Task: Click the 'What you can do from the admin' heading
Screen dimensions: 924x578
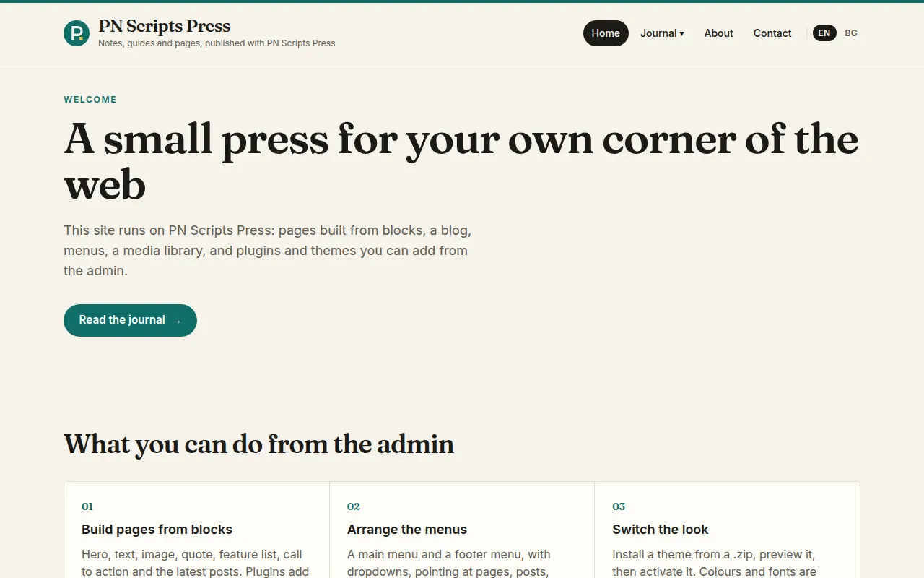Action: click(258, 444)
